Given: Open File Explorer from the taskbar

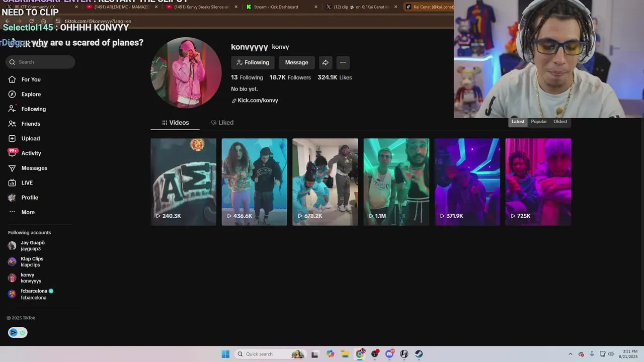Looking at the screenshot, I should tap(345, 354).
